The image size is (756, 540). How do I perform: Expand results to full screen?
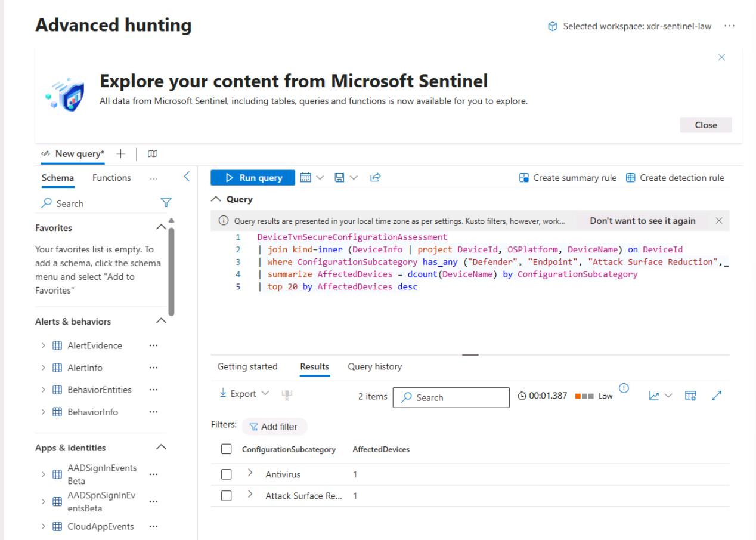coord(717,395)
